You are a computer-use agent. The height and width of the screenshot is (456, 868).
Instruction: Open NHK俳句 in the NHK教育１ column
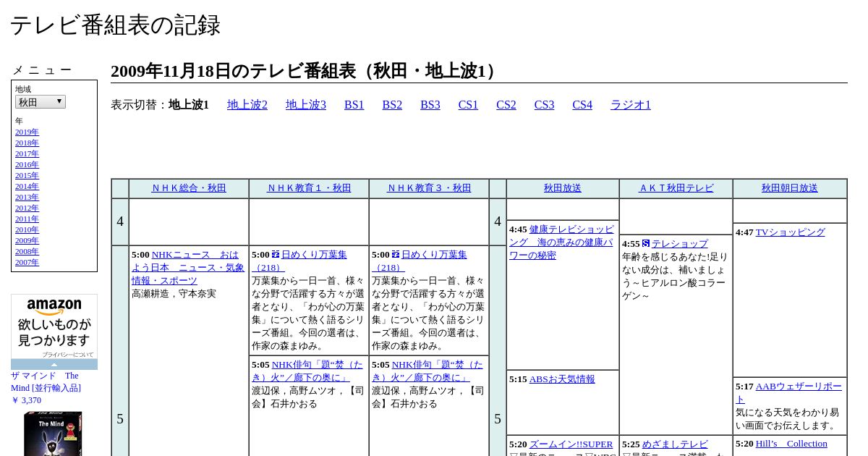pos(306,371)
